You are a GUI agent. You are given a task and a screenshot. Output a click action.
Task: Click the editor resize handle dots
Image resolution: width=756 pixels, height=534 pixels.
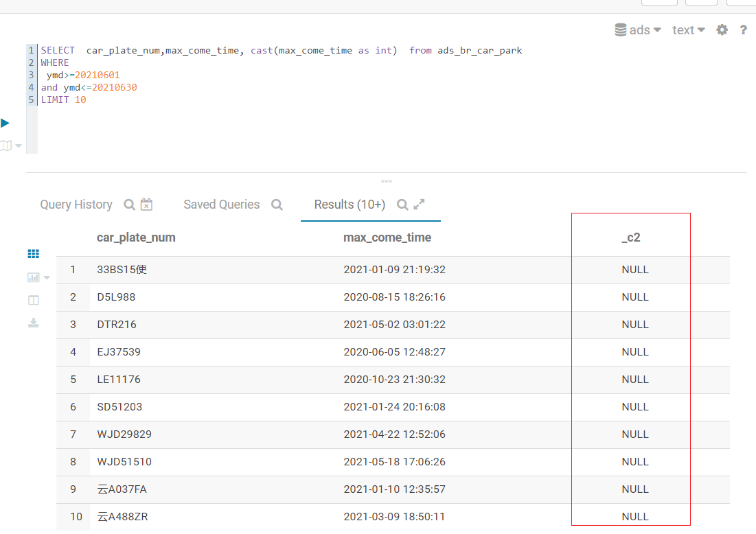tap(386, 182)
